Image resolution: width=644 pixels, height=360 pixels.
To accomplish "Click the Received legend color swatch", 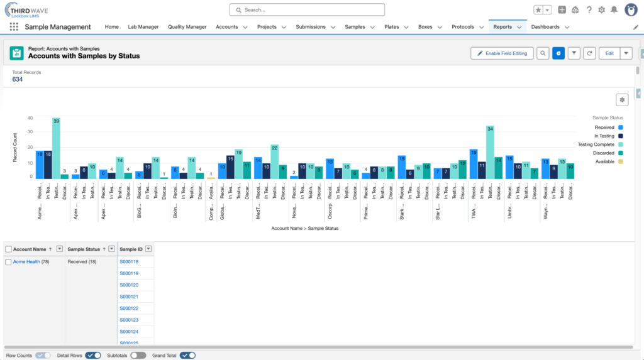I will [621, 128].
